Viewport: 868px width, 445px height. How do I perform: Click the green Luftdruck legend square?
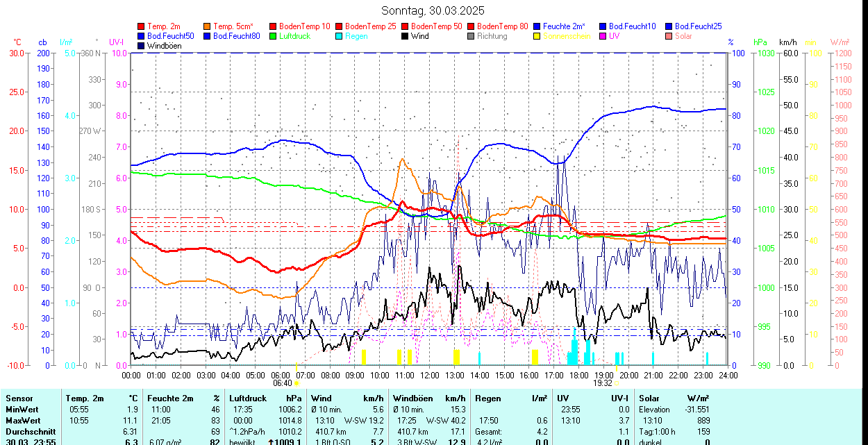point(274,36)
